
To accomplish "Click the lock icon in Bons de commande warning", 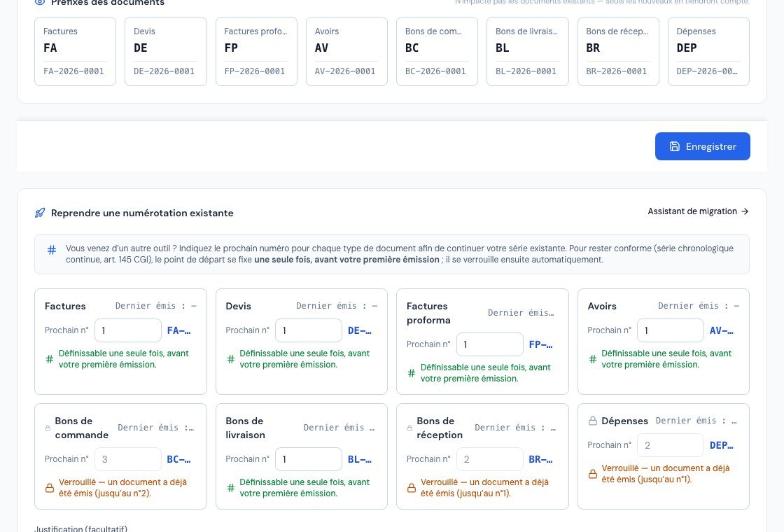I will coord(50,488).
